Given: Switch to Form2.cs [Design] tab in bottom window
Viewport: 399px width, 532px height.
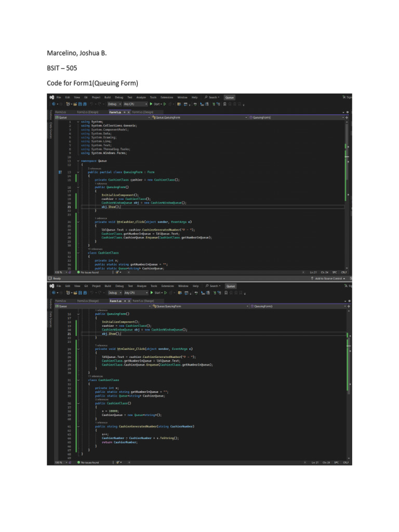Looking at the screenshot, I should 87,301.
